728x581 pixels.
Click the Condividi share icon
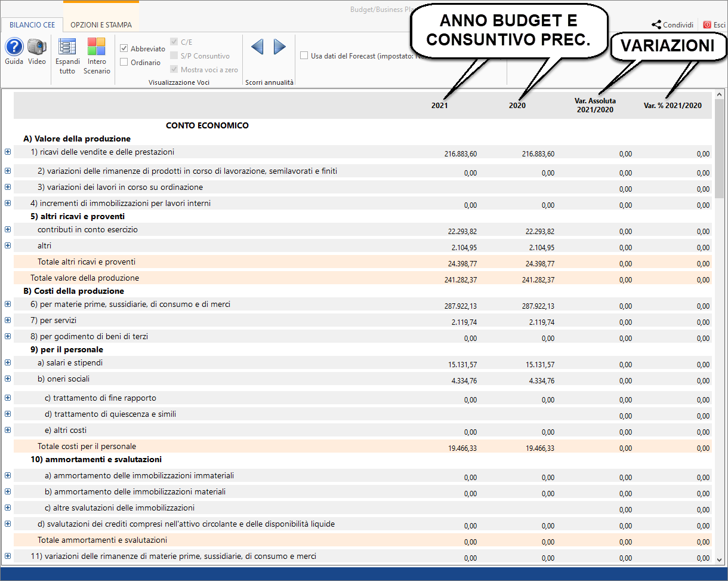pyautogui.click(x=656, y=24)
